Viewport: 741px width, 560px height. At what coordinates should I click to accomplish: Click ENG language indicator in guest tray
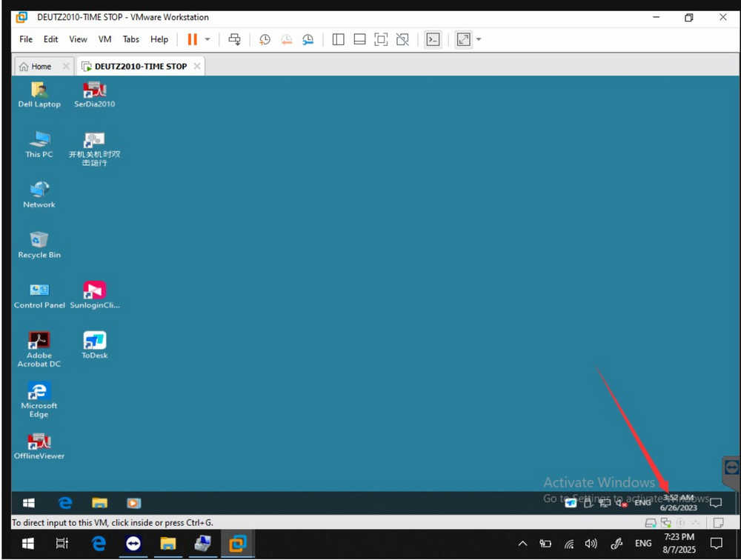[642, 503]
